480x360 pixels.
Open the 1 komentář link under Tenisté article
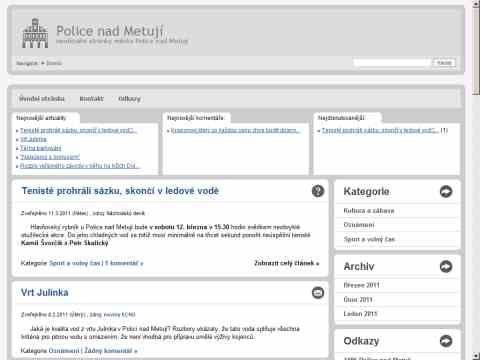[124, 263]
